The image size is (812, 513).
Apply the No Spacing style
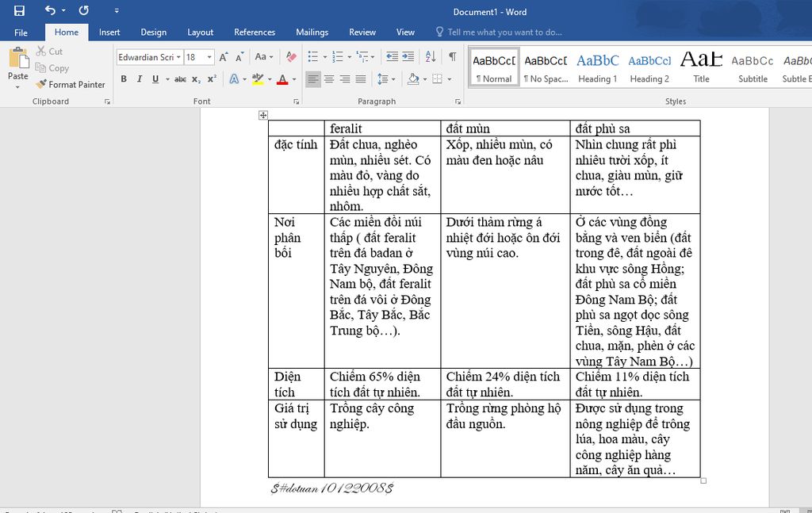click(546, 67)
